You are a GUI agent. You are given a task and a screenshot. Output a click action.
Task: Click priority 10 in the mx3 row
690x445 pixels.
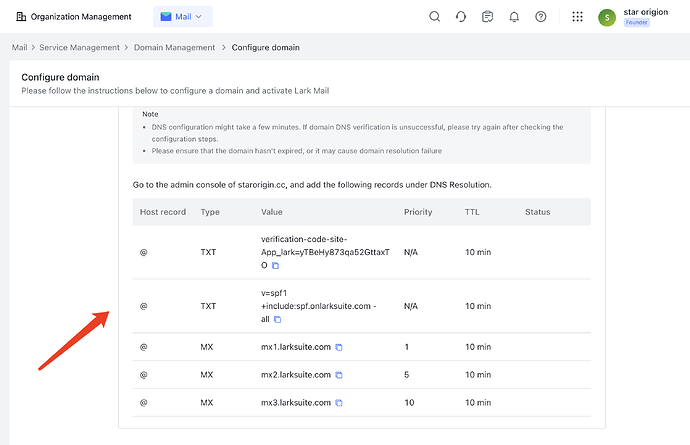(x=409, y=402)
